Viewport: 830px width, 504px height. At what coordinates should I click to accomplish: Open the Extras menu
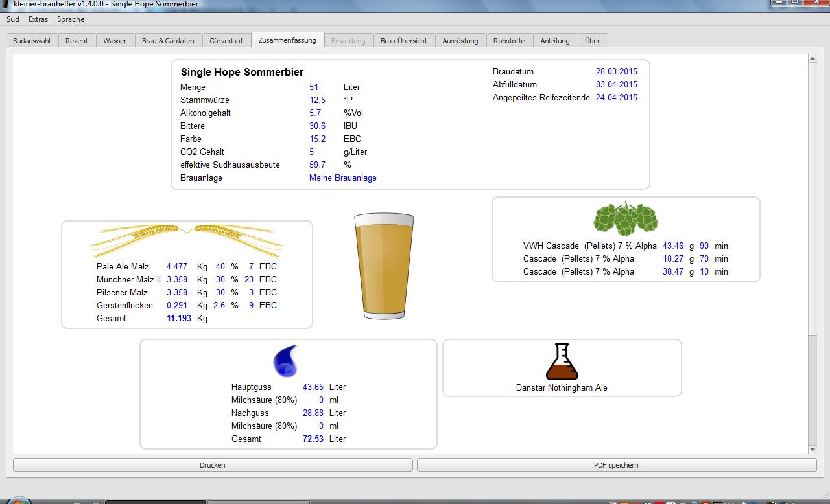(38, 19)
